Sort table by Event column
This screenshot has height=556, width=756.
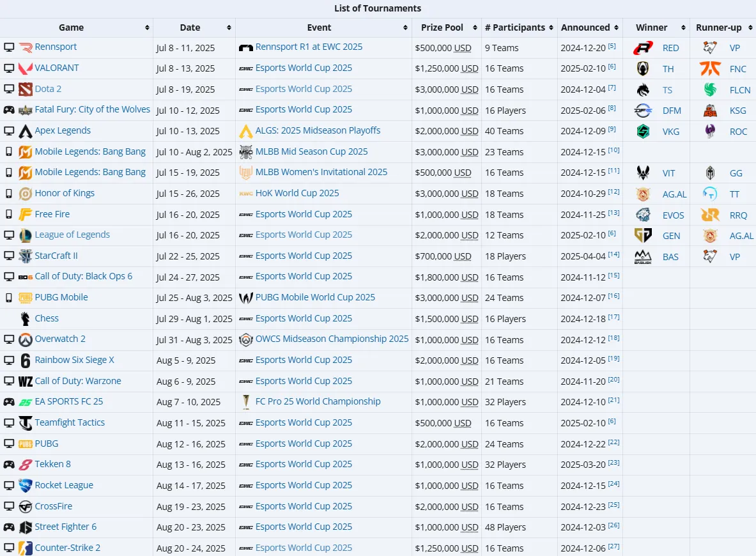pyautogui.click(x=405, y=28)
